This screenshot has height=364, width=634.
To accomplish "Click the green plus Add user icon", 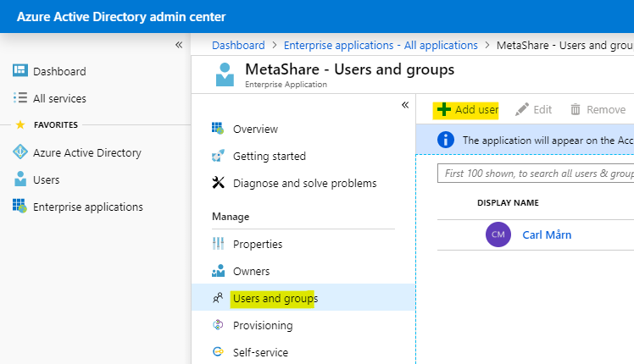I will point(444,109).
